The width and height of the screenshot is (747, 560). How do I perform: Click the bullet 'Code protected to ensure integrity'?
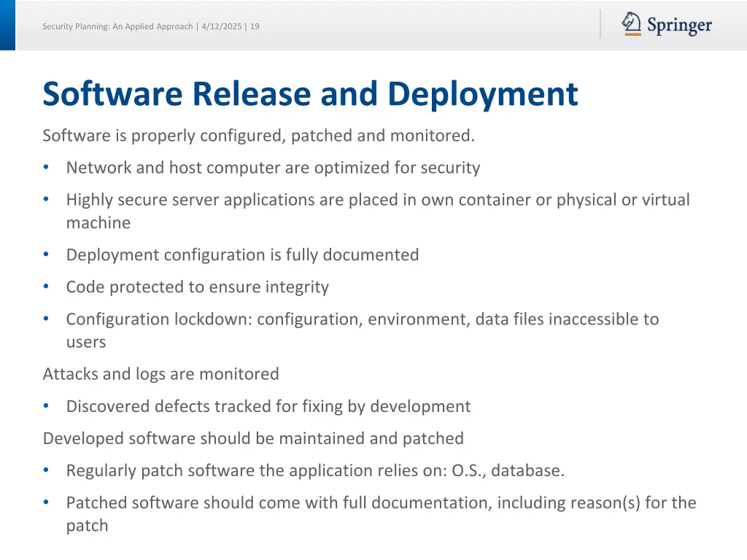197,287
